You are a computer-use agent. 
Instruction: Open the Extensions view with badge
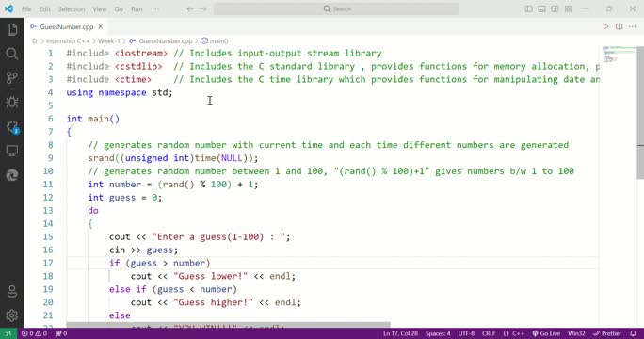[x=12, y=126]
